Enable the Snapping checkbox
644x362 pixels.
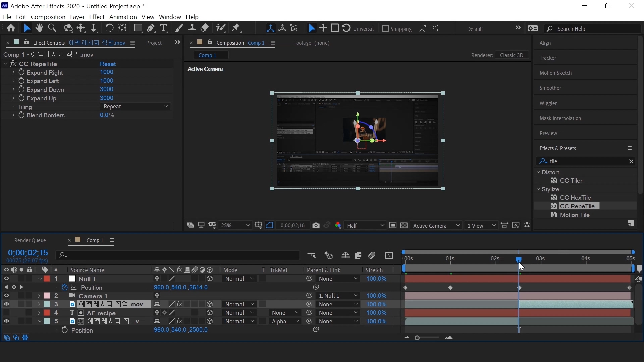pyautogui.click(x=385, y=29)
